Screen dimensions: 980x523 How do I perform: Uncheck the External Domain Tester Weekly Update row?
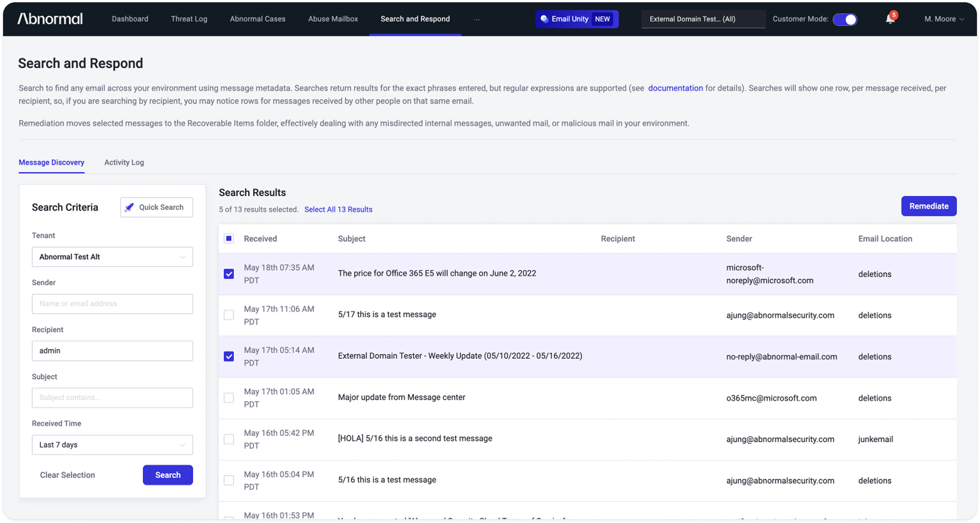click(x=229, y=356)
